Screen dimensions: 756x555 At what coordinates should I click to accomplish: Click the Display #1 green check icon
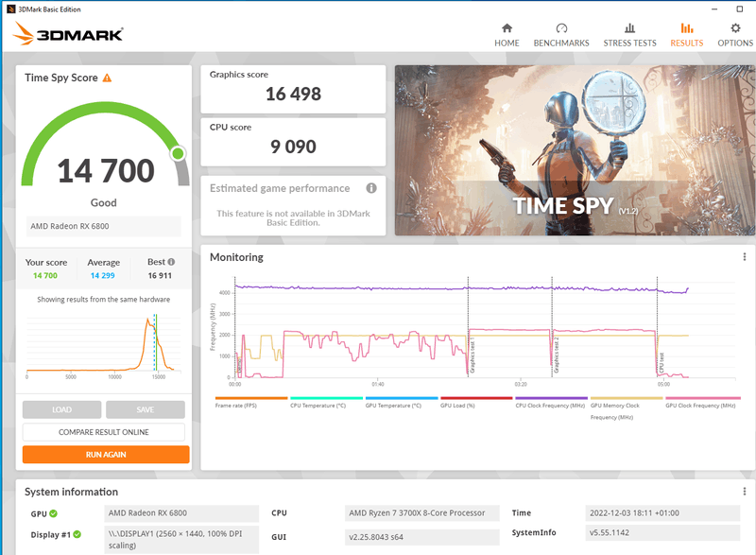(x=77, y=534)
